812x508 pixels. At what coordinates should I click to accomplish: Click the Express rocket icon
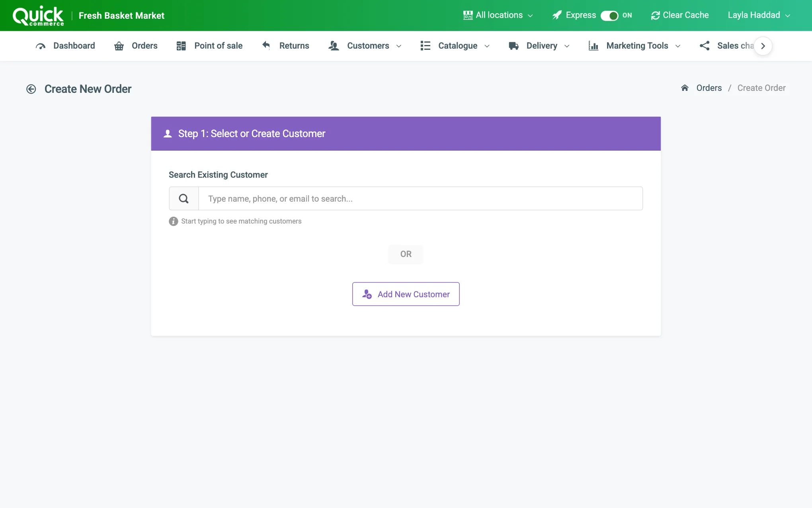point(557,15)
